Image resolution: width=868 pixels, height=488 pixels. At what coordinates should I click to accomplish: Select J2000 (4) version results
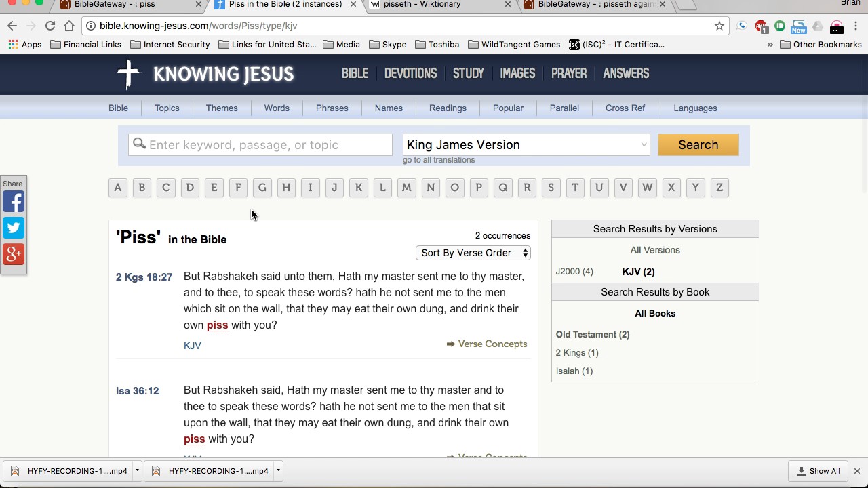[x=574, y=271]
